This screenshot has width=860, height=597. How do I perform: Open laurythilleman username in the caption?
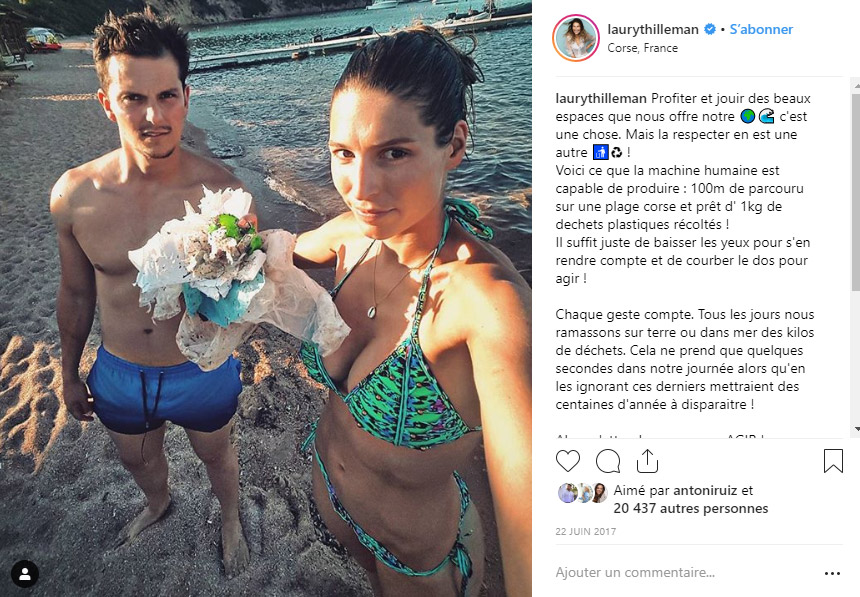(x=601, y=99)
